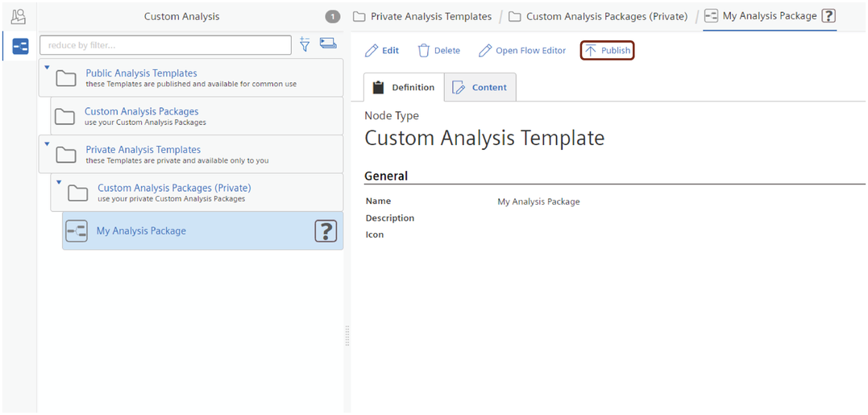The width and height of the screenshot is (868, 415).
Task: Click the Description field label
Action: tap(390, 218)
